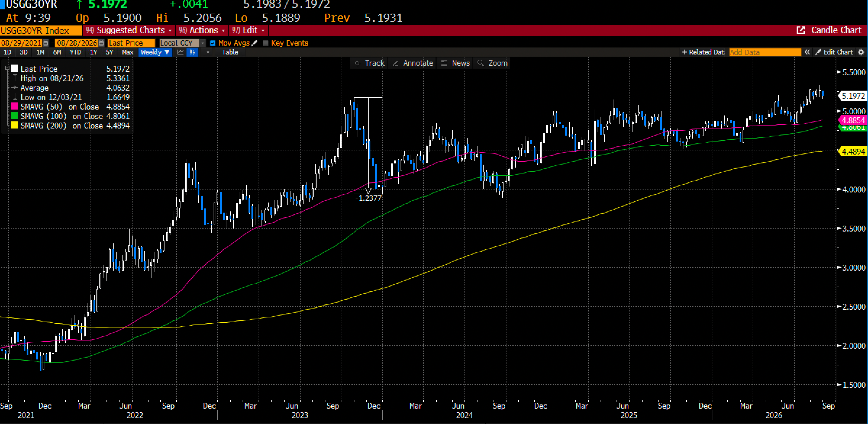This screenshot has width=868, height=424.
Task: Select the blue security marker beside USGG30YR
Action: (2, 4)
